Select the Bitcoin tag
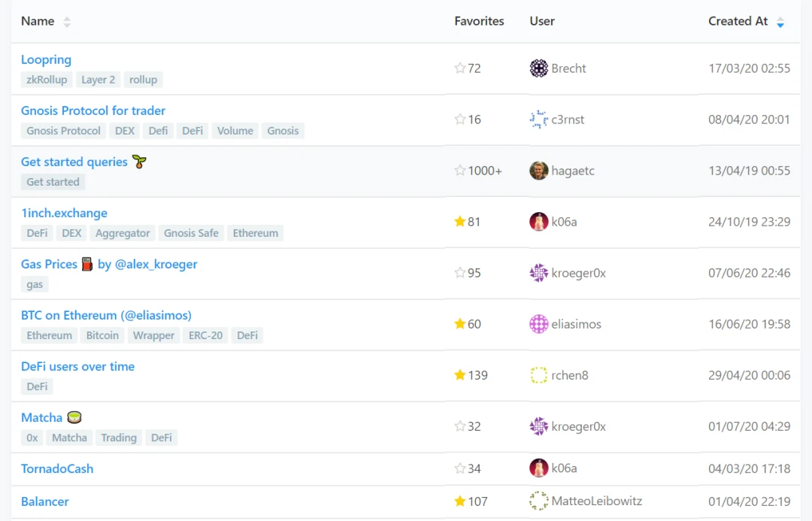This screenshot has height=521, width=812. click(x=102, y=335)
